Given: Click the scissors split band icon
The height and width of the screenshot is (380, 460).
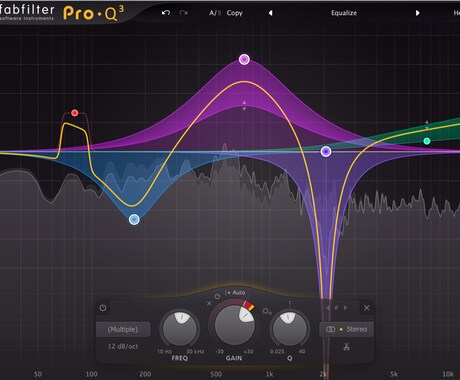Looking at the screenshot, I should pos(346,347).
